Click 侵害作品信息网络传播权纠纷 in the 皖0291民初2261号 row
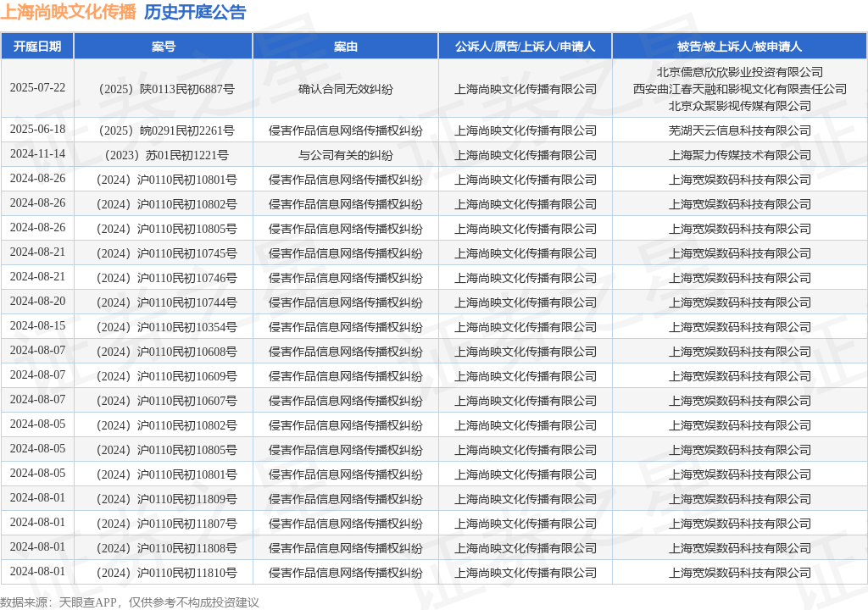This screenshot has width=868, height=610. [x=346, y=130]
